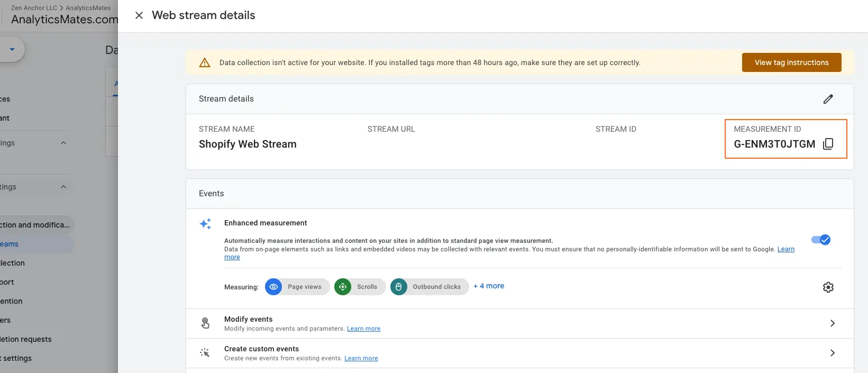Click the Create custom events cursor icon

[x=205, y=352]
